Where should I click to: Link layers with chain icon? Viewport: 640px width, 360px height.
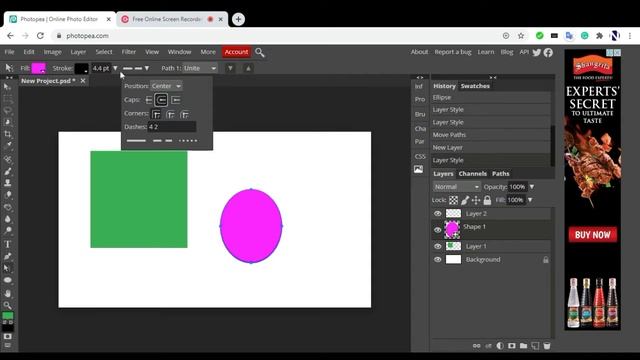point(476,346)
